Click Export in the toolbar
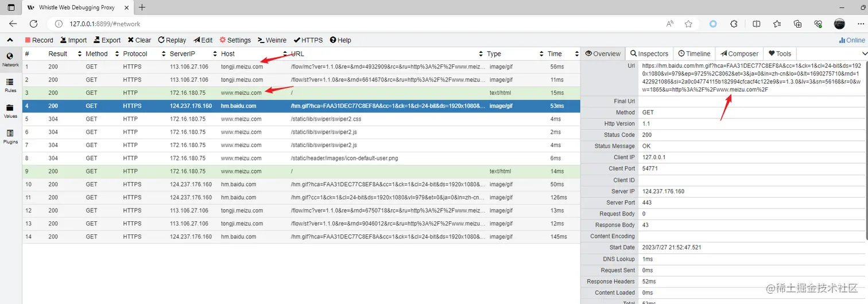Screen dimensions: 868x304 pyautogui.click(x=107, y=40)
